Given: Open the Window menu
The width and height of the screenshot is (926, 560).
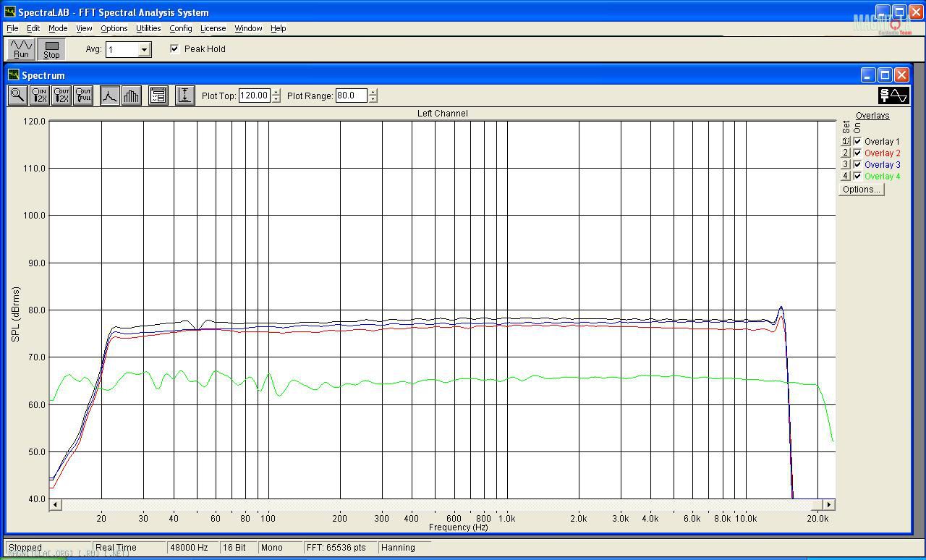Looking at the screenshot, I should (x=248, y=28).
